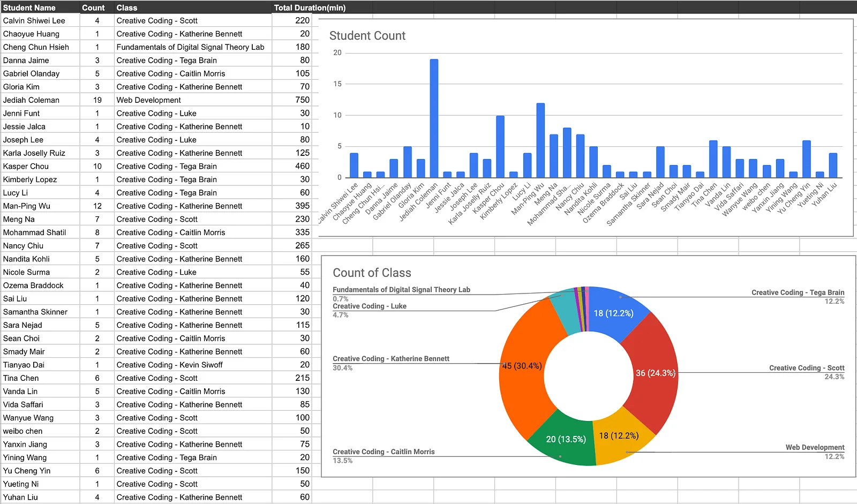Click the Fundamentals of Digital Signal Theory Lab cell
The image size is (857, 504).
(193, 47)
